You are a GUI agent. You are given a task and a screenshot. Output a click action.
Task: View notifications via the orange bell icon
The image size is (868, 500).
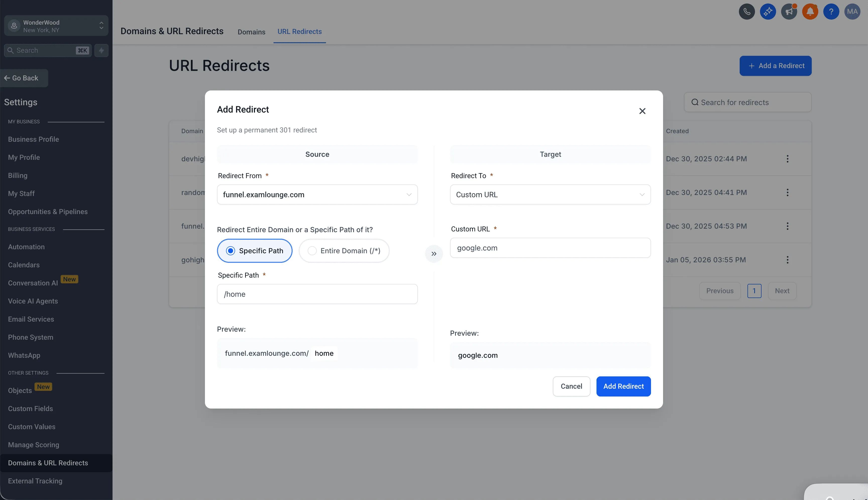(x=810, y=11)
